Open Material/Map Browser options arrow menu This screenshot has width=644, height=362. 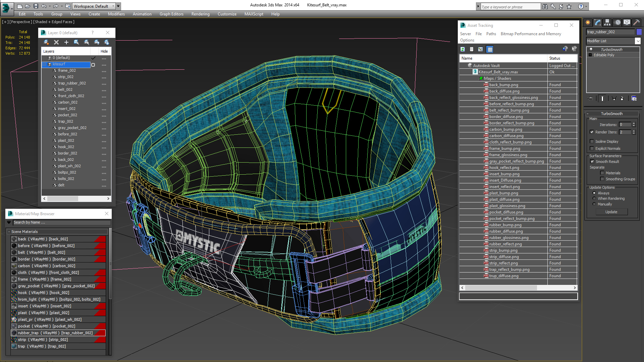coord(9,222)
